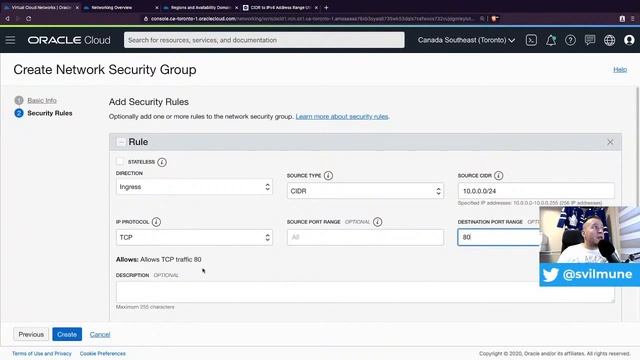Show info tooltip for Source CIDR

(x=498, y=176)
